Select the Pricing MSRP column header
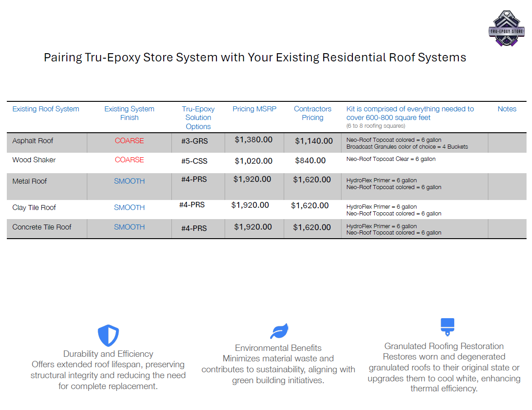This screenshot has height=410, width=532. [255, 109]
